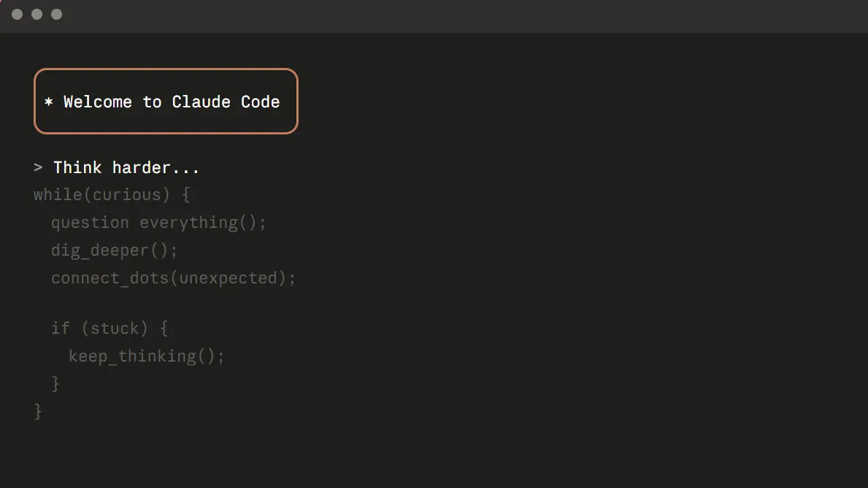
Task: Click the "Think harder..." prompt input
Action: (x=126, y=167)
